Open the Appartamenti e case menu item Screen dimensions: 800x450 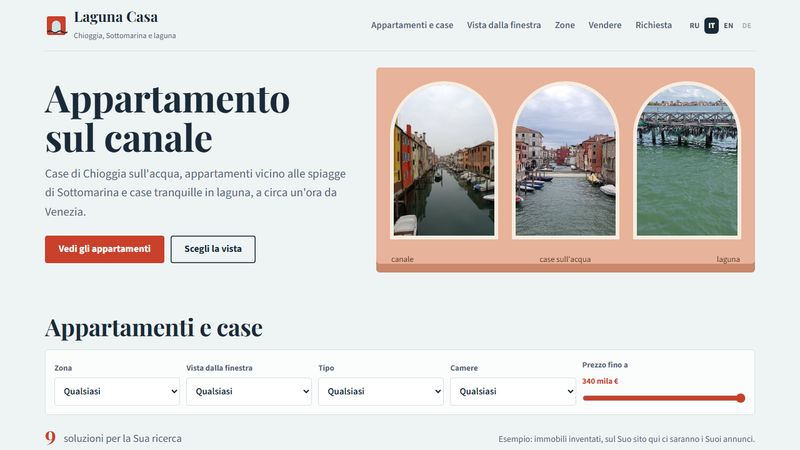pyautogui.click(x=412, y=25)
